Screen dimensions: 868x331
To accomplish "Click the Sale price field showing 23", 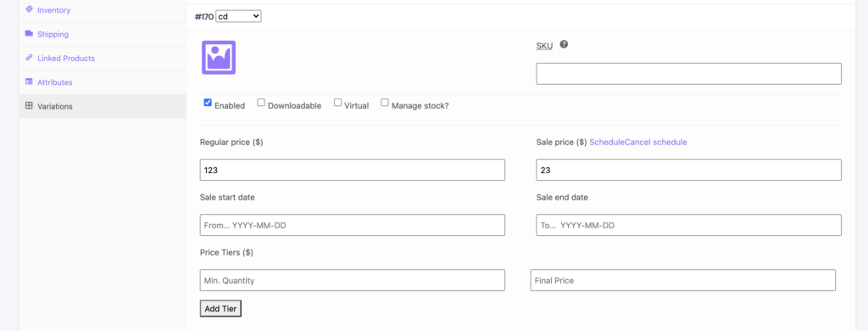I will tap(688, 170).
